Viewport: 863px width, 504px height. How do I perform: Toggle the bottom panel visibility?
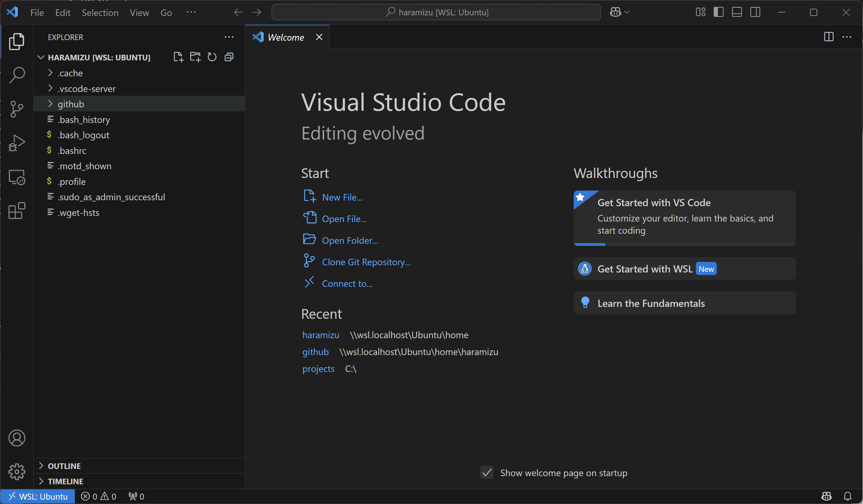pos(736,12)
